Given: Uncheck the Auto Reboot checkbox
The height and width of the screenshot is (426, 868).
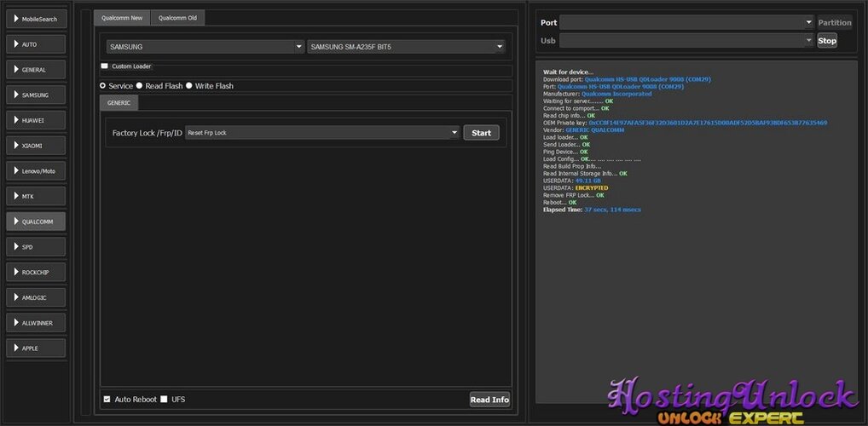Looking at the screenshot, I should point(107,399).
